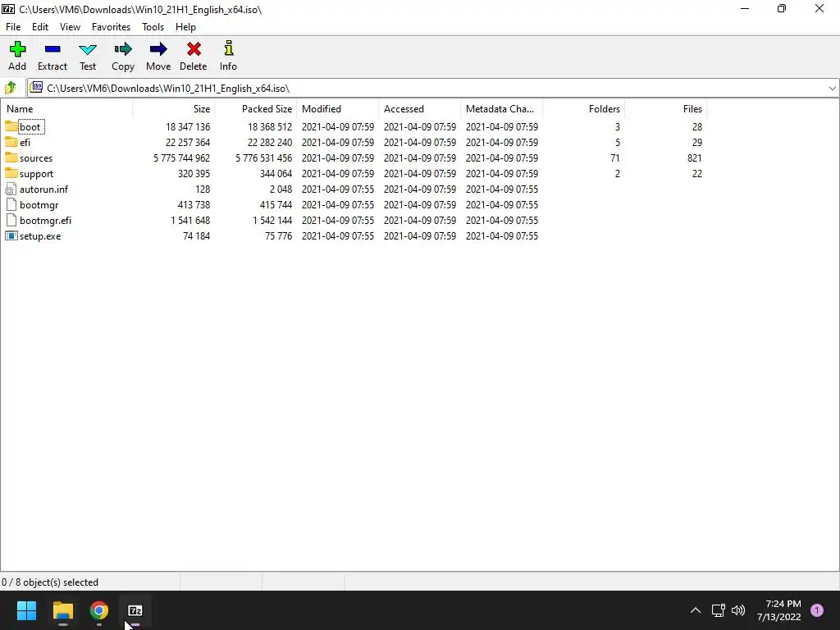Select the autorun.inf file icon
Viewport: 840px width, 630px height.
pos(11,189)
